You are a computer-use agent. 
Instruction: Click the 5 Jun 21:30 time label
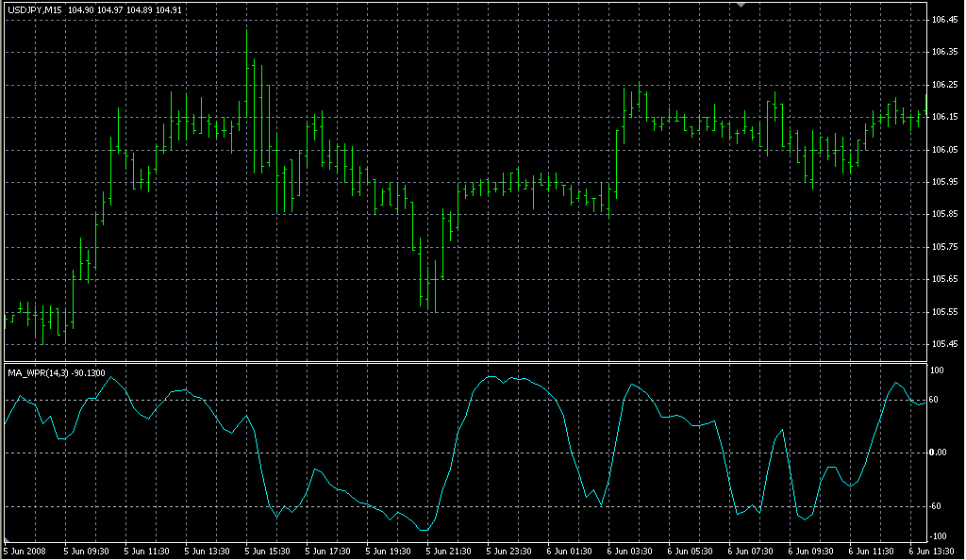pyautogui.click(x=449, y=551)
